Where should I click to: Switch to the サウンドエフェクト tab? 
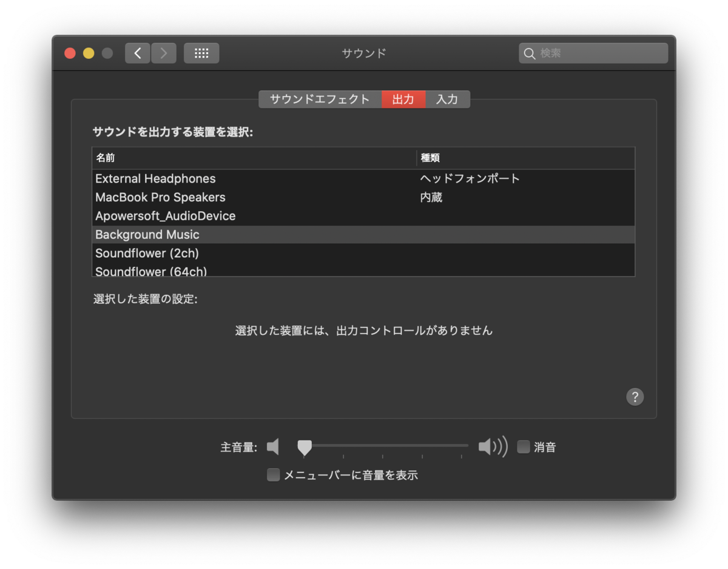(320, 99)
